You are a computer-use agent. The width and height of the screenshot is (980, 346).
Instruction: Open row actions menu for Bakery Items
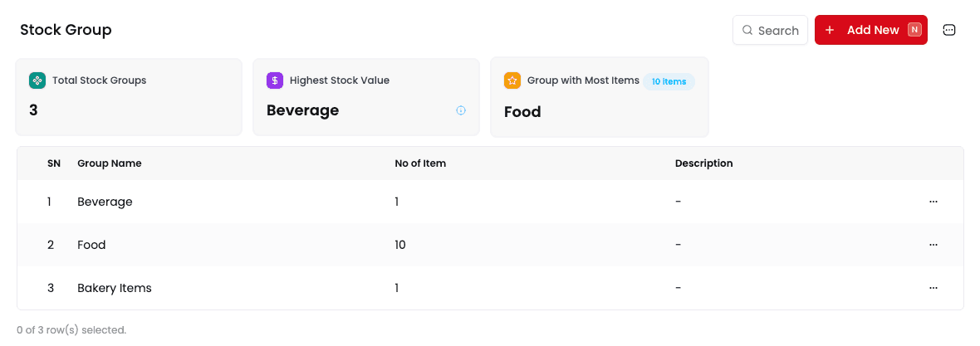coord(933,288)
